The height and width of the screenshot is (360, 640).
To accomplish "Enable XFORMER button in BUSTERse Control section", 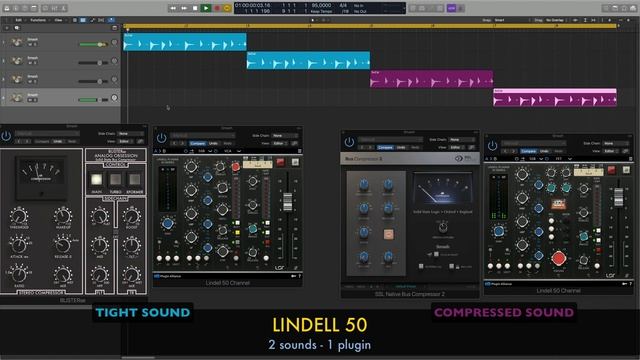I will [134, 179].
